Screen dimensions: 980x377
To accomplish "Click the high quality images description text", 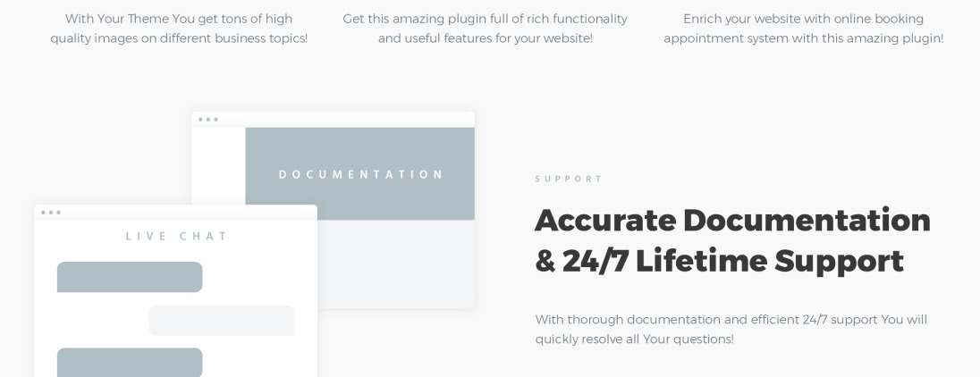I will point(179,29).
